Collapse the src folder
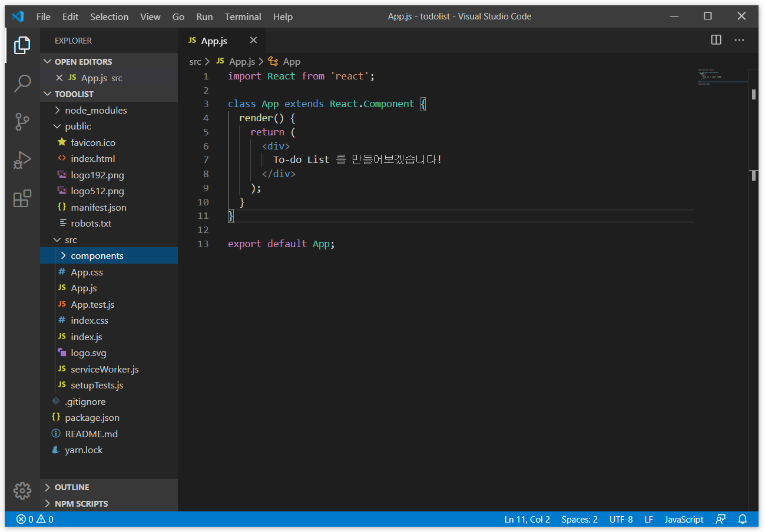Viewport: 765px width, 532px height. coord(109,240)
